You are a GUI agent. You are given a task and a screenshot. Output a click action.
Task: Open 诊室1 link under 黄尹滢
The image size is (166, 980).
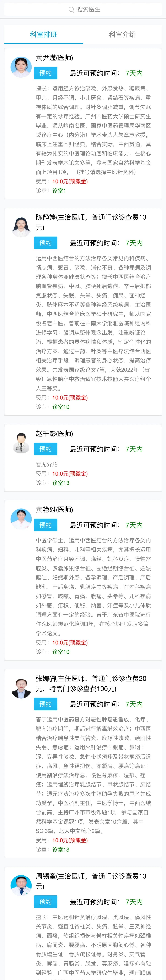pos(59,191)
